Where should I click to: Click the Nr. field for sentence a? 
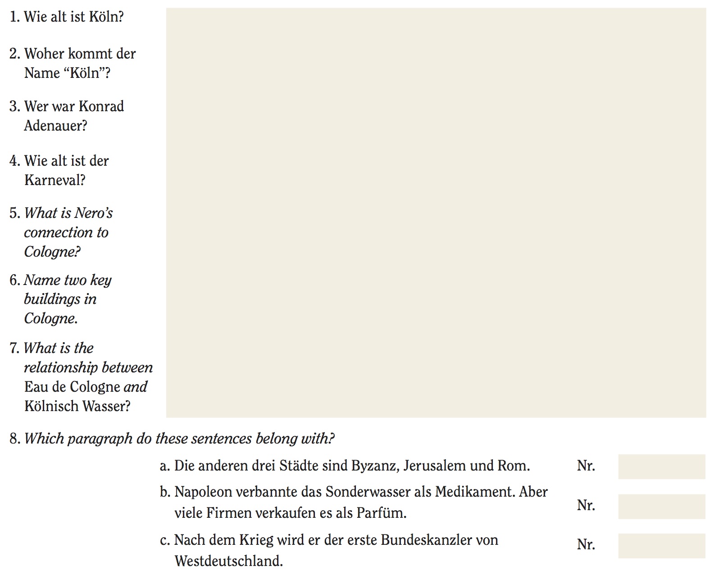point(661,466)
